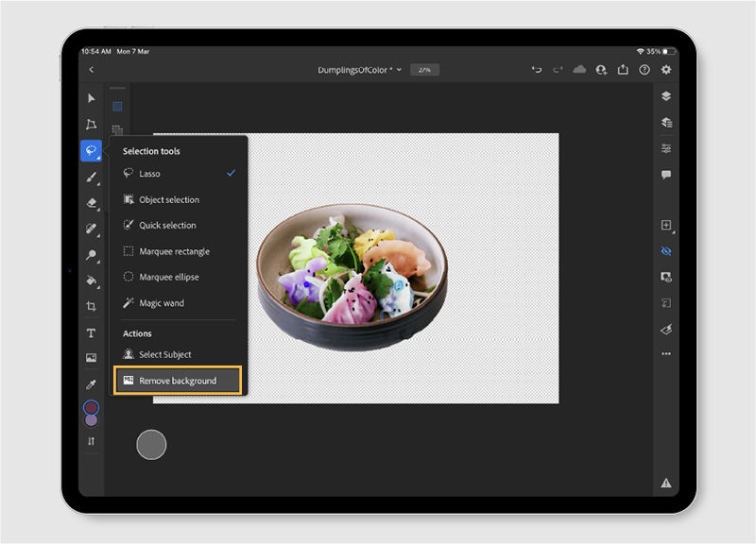Tap the touch shortcut circle
This screenshot has width=756, height=544.
pos(151,444)
